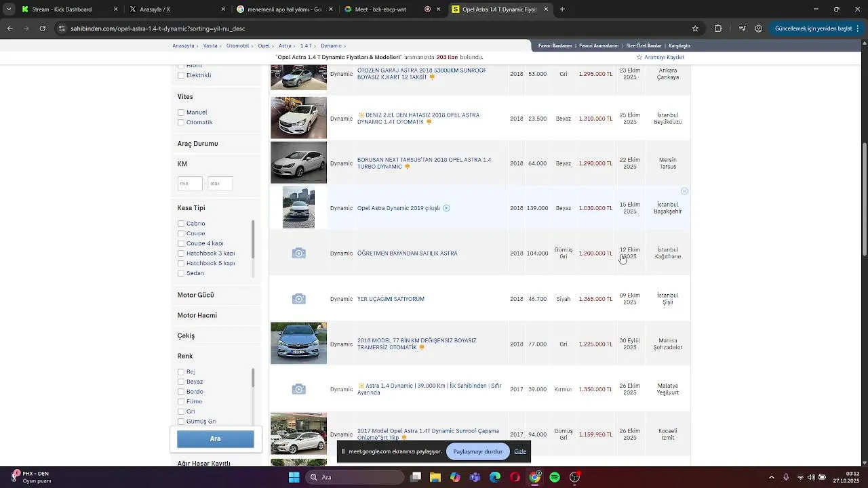Expand the Ağır Hasar Kayıtlı filter
This screenshot has width=868, height=488.
[203, 464]
